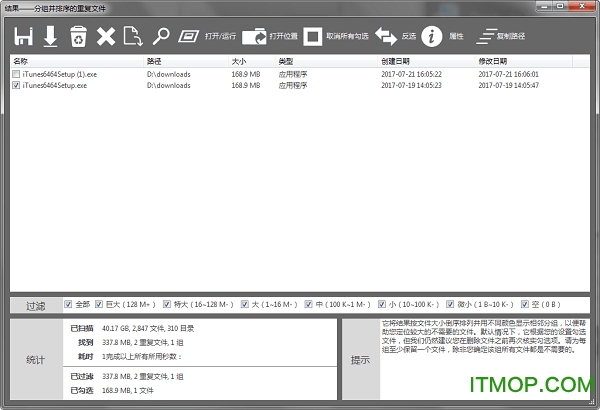
Task: Select the iTunes6464Setup.exe file name
Action: click(x=55, y=85)
